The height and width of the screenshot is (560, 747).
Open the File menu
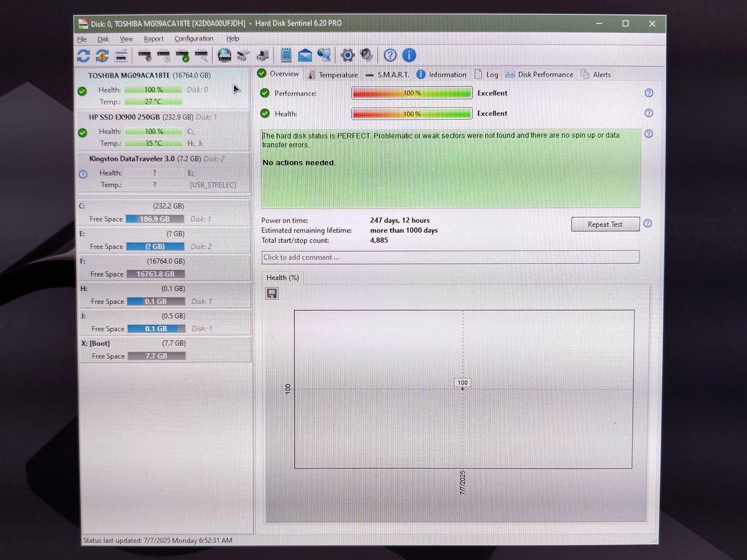click(82, 39)
